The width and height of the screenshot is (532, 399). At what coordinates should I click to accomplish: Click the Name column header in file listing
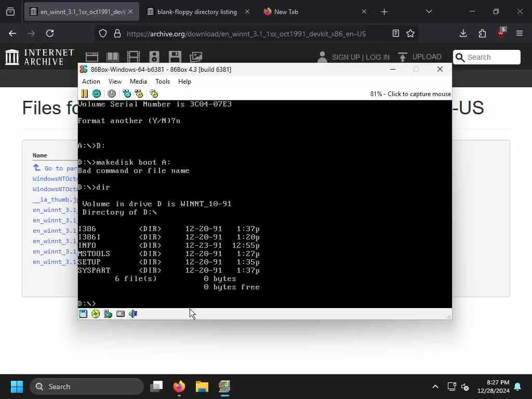39,155
